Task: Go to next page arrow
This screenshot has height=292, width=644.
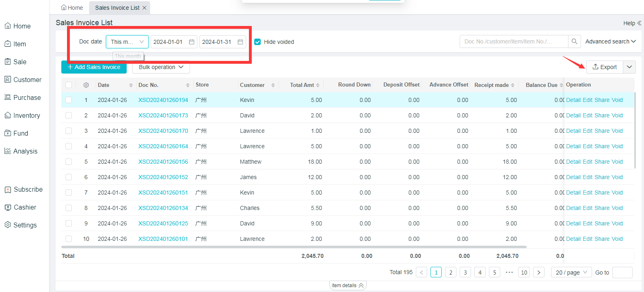Action: (x=539, y=273)
